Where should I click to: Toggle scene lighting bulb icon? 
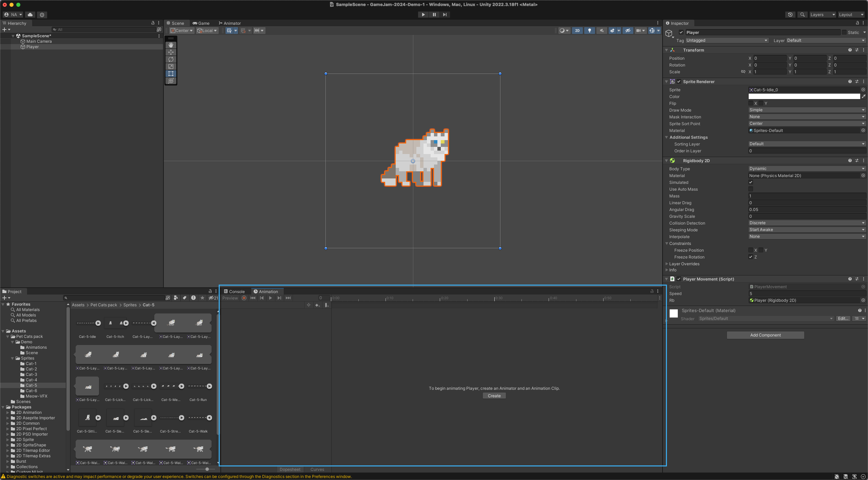coord(589,31)
